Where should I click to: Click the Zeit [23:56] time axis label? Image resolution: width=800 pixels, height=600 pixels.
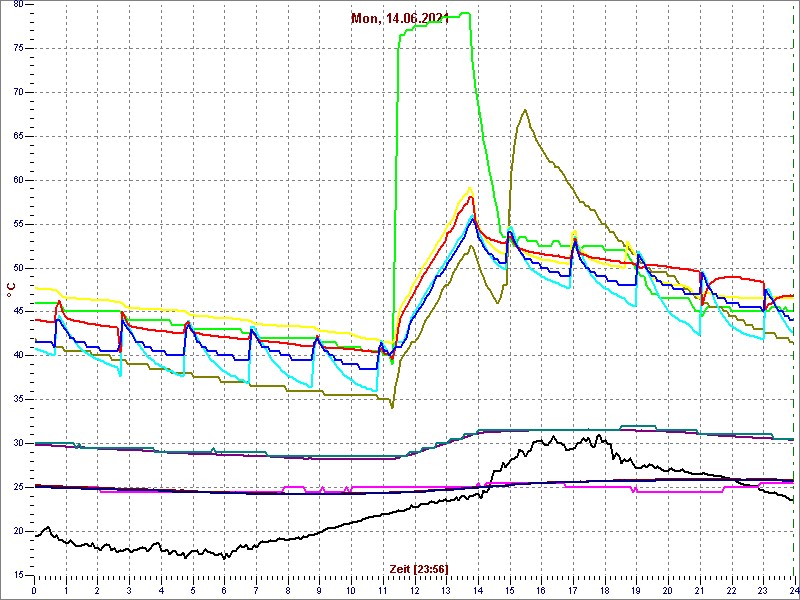418,569
